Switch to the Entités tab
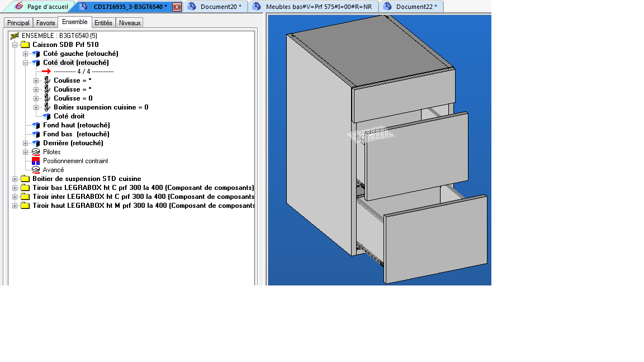Image resolution: width=644 pixels, height=362 pixels. point(103,23)
